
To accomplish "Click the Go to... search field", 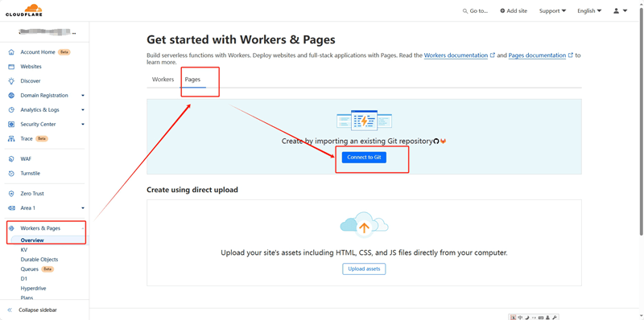I will tap(475, 11).
